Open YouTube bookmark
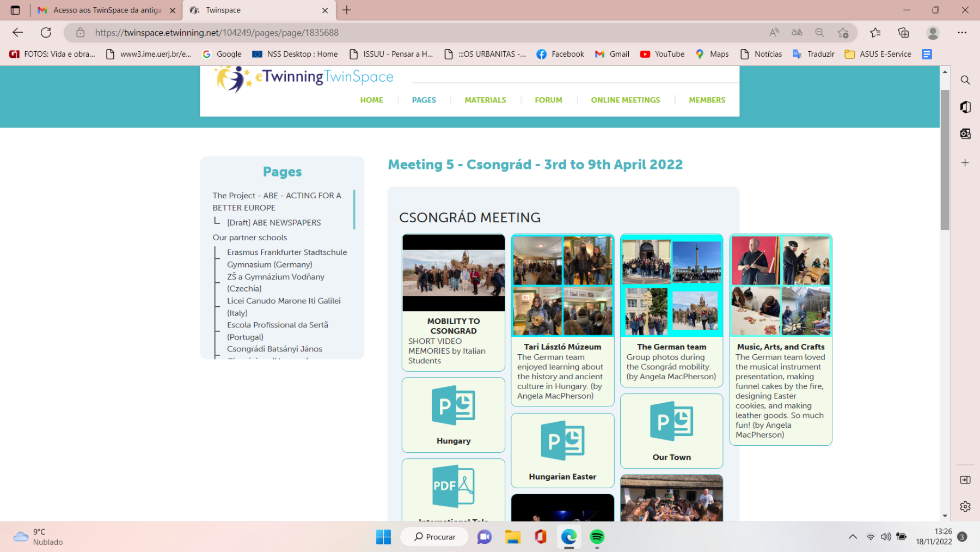Viewport: 980px width, 552px height. pyautogui.click(x=662, y=54)
